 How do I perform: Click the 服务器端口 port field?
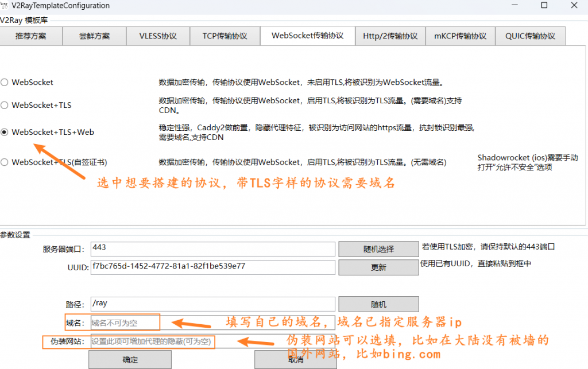point(212,248)
